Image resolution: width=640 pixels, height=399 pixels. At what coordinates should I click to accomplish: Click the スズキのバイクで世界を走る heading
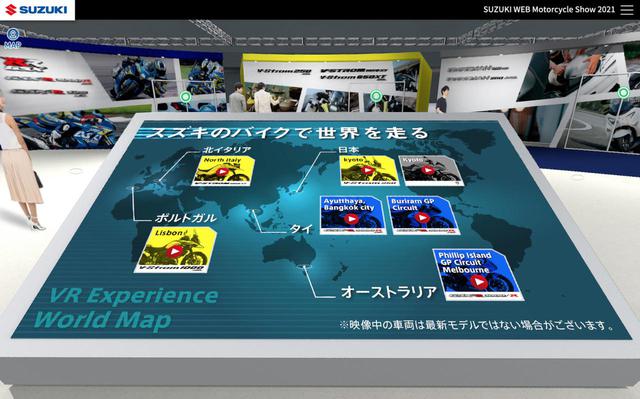point(287,133)
